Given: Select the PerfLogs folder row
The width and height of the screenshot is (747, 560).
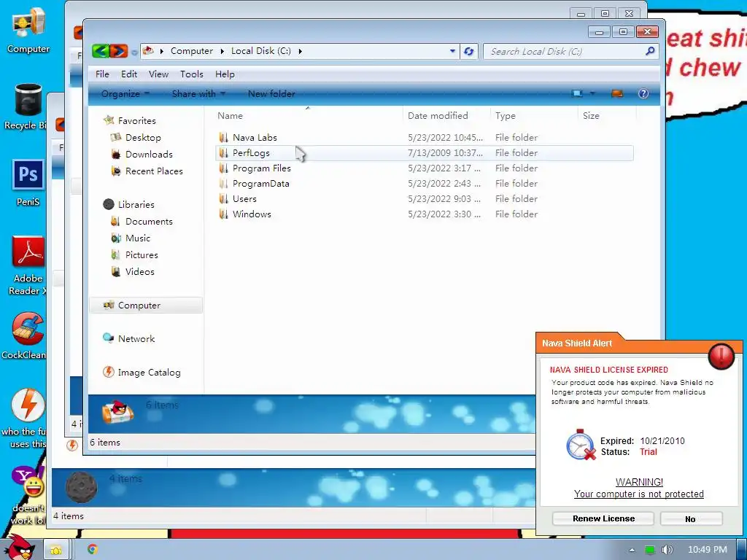Looking at the screenshot, I should pyautogui.click(x=425, y=153).
